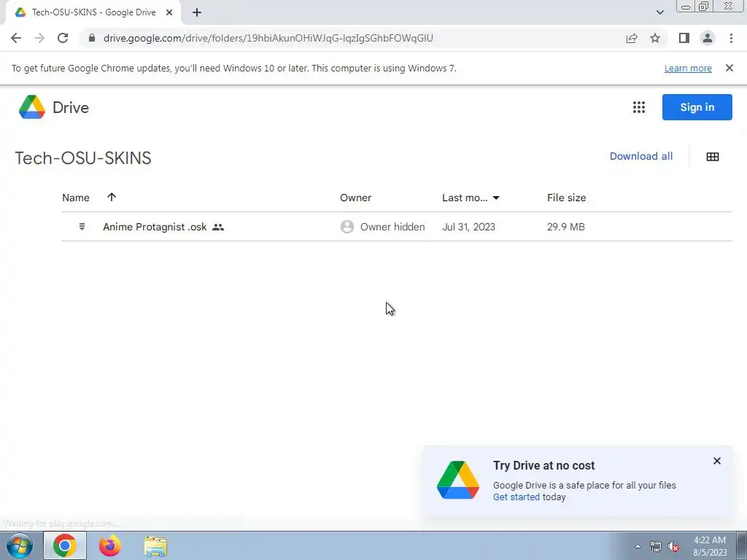
Task: Click the Tech-OSU-SKINS folder title
Action: (83, 158)
